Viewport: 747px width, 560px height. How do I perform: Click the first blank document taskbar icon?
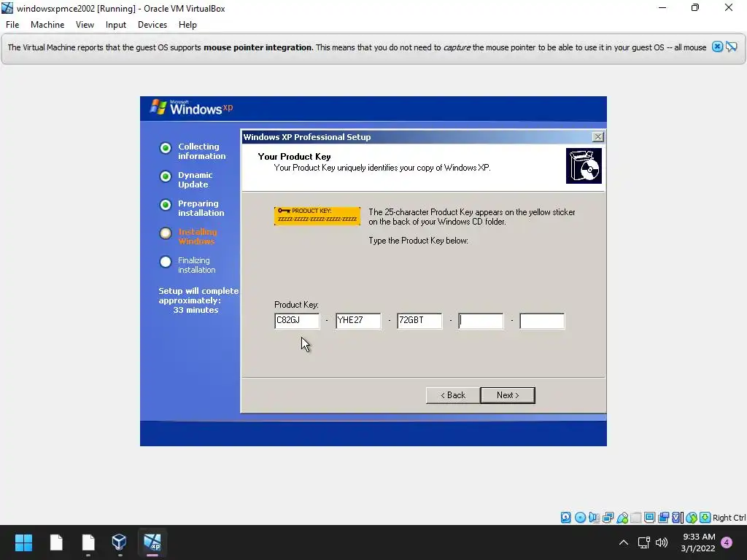tap(56, 542)
